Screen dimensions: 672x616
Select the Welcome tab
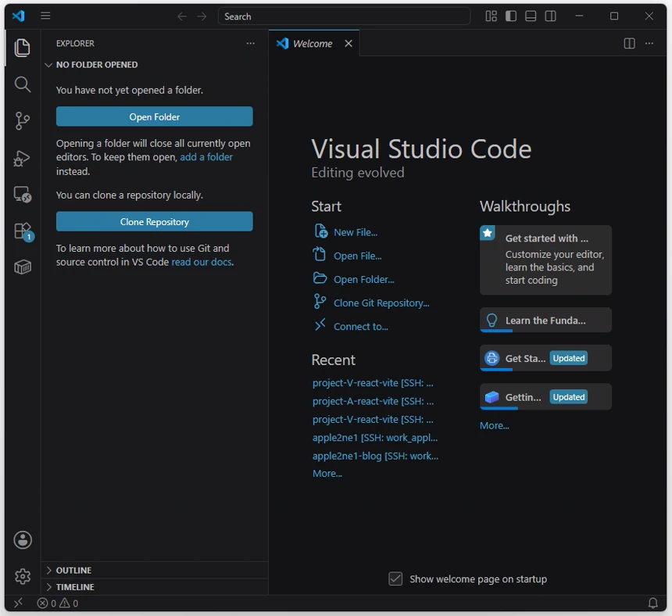(x=313, y=43)
